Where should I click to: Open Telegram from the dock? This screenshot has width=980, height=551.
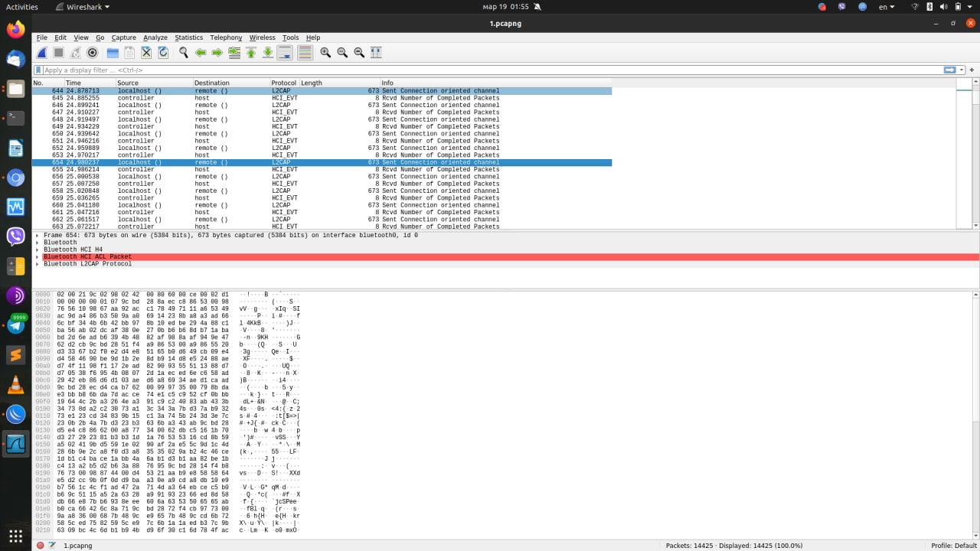point(15,325)
